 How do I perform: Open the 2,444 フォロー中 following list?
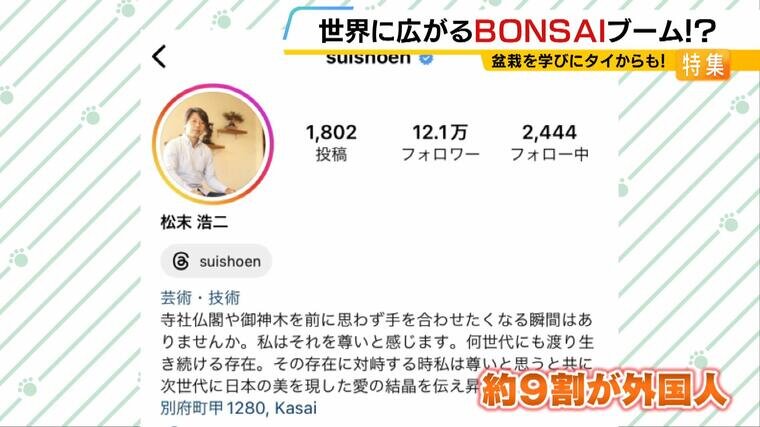(550, 142)
